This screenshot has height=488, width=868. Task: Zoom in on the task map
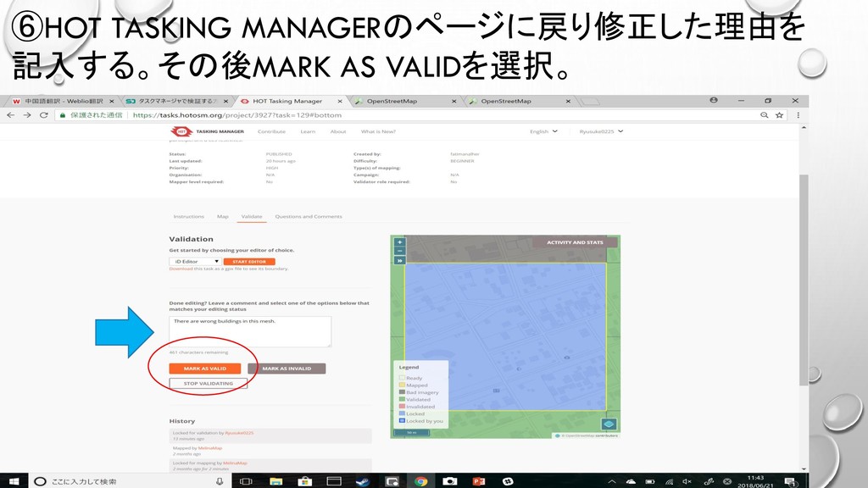400,241
